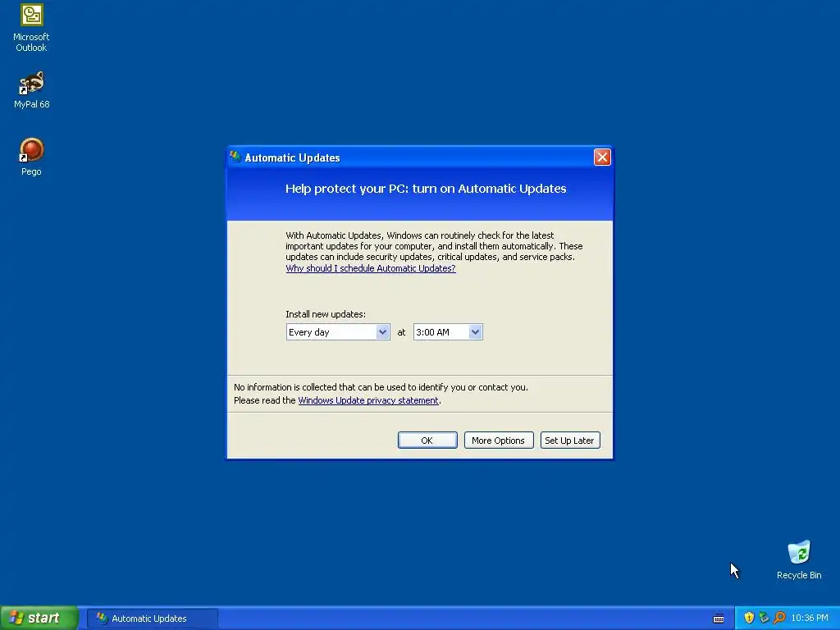
Task: Select the Pego desktop shortcut
Action: coord(31,157)
